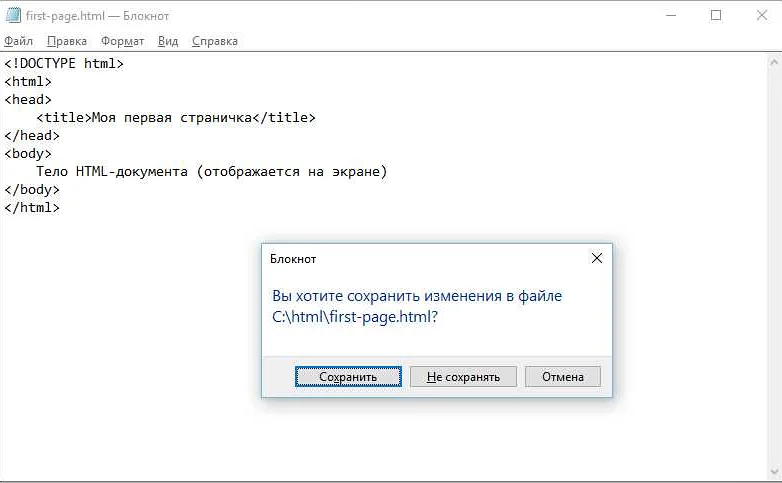Minimize the Notepad window
The image size is (782, 483).
[668, 16]
